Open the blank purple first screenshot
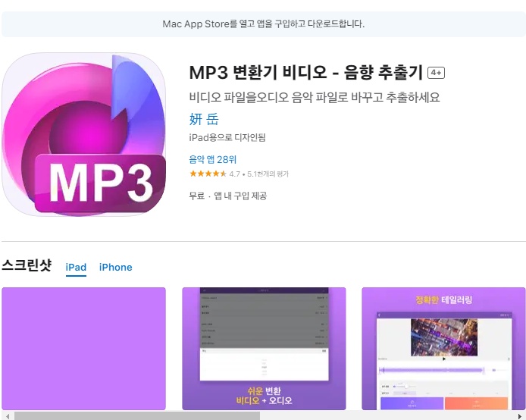This screenshot has height=420, width=526. pos(84,348)
